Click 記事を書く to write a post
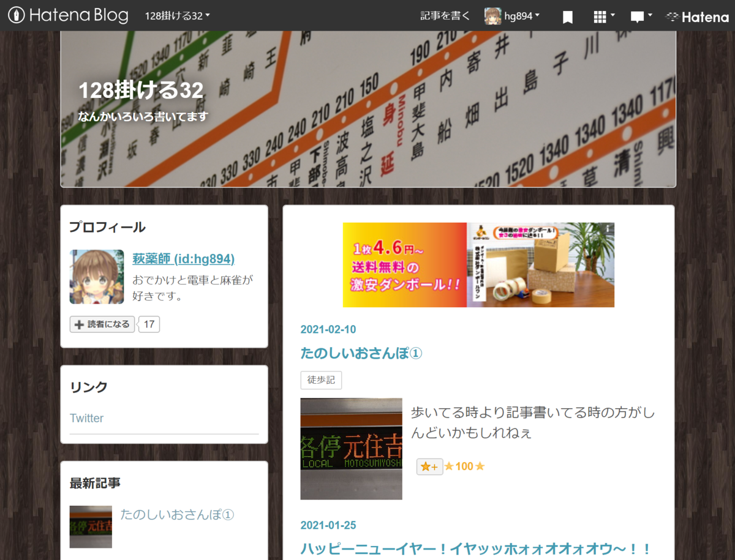 coord(445,16)
